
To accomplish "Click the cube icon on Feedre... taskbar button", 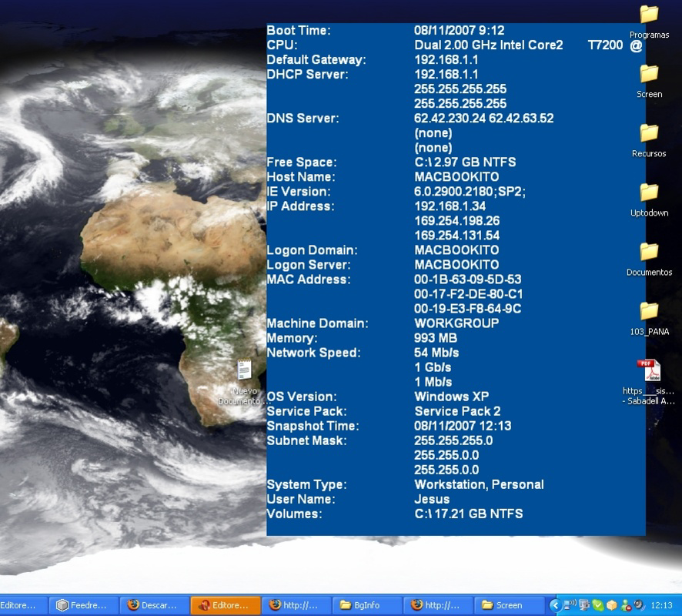I will pyautogui.click(x=62, y=605).
